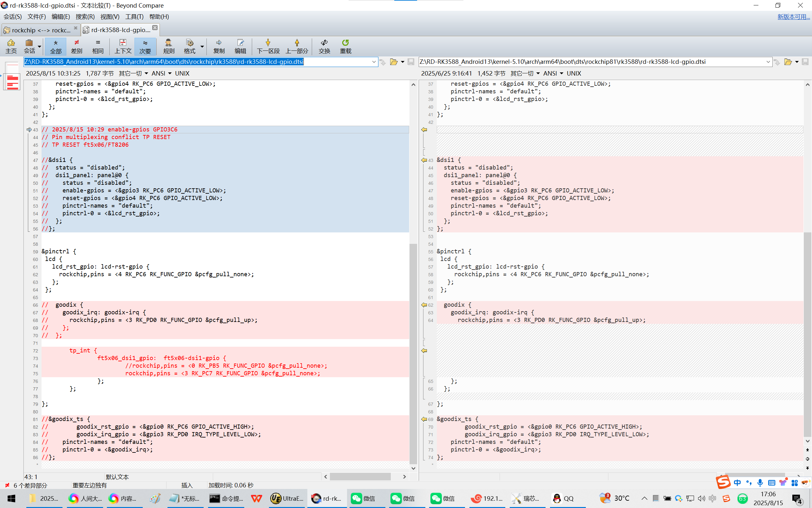Open the left pane ANSI encoding dropdown
812x508 pixels.
pyautogui.click(x=161, y=73)
